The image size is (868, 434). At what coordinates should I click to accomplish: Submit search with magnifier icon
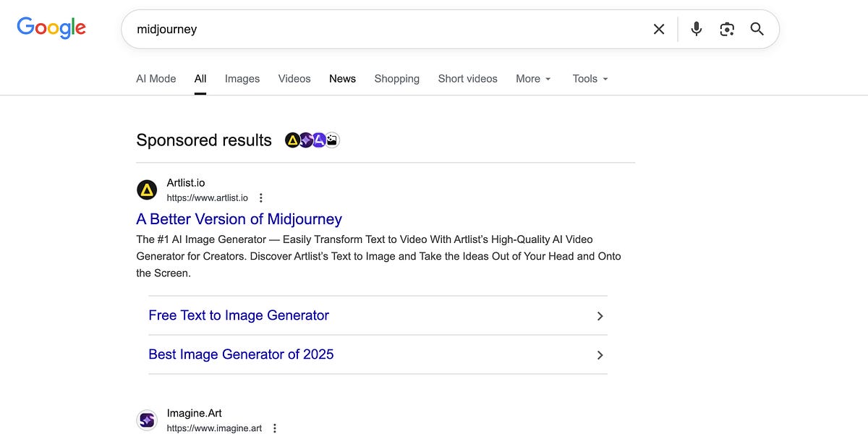pyautogui.click(x=757, y=29)
